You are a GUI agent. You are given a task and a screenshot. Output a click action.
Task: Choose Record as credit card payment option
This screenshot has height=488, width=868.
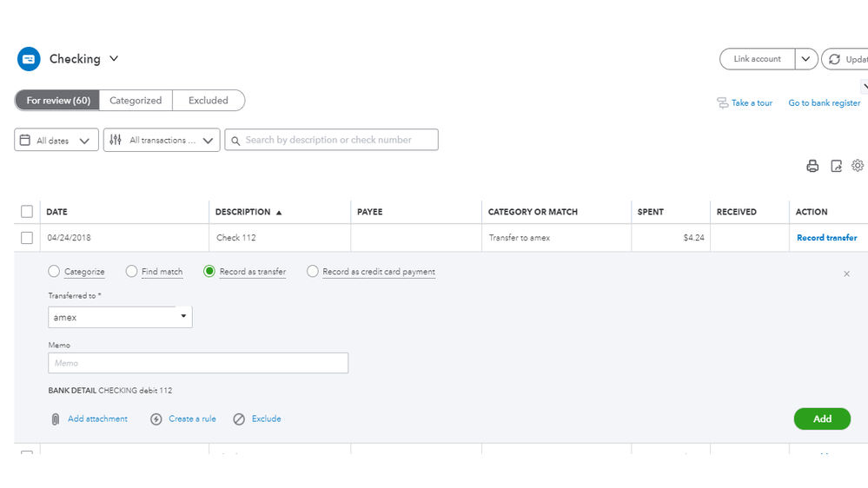point(313,272)
